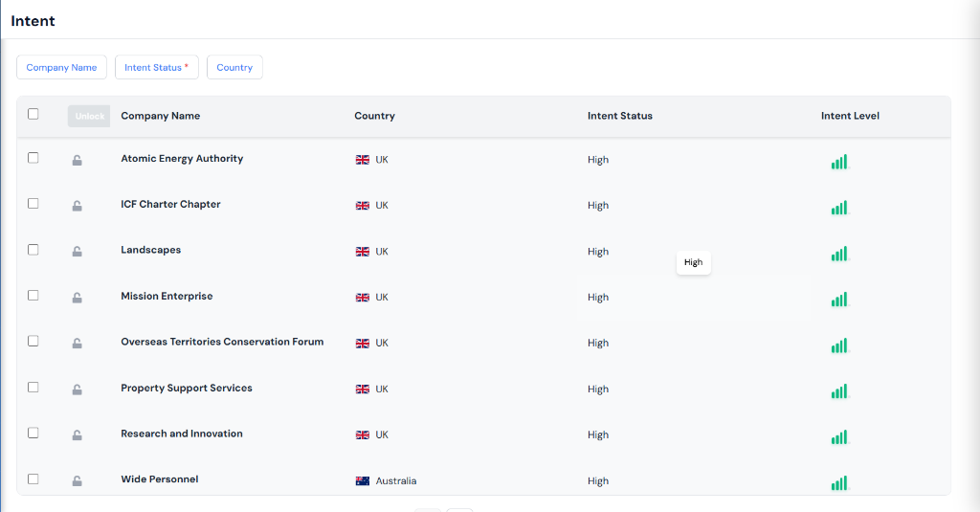The height and width of the screenshot is (512, 980).
Task: Open the Country filter
Action: click(x=234, y=68)
